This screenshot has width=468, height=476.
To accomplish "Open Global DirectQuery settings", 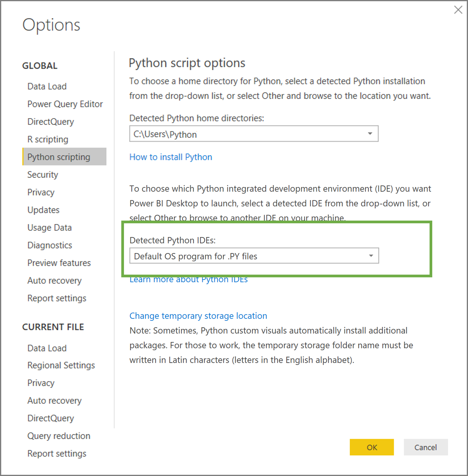I will click(51, 122).
